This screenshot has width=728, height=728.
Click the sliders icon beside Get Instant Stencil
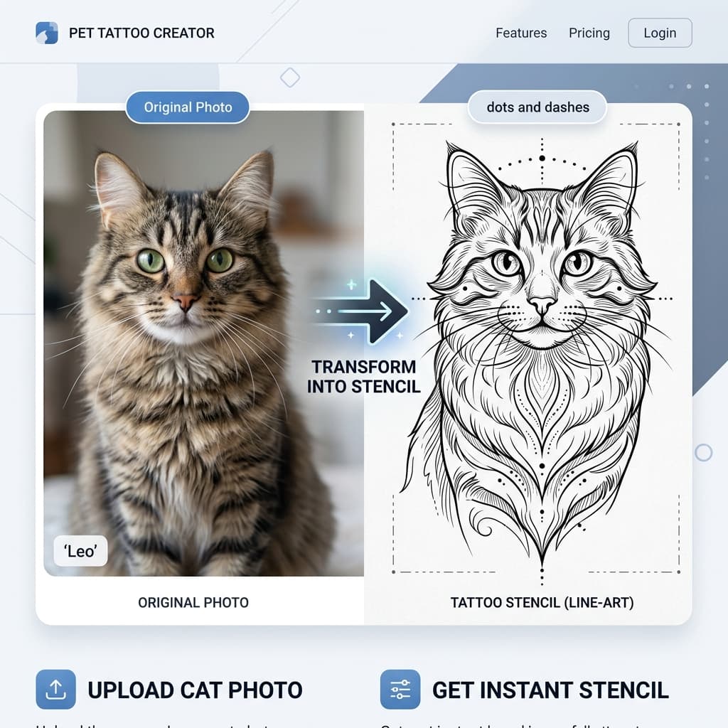(400, 690)
